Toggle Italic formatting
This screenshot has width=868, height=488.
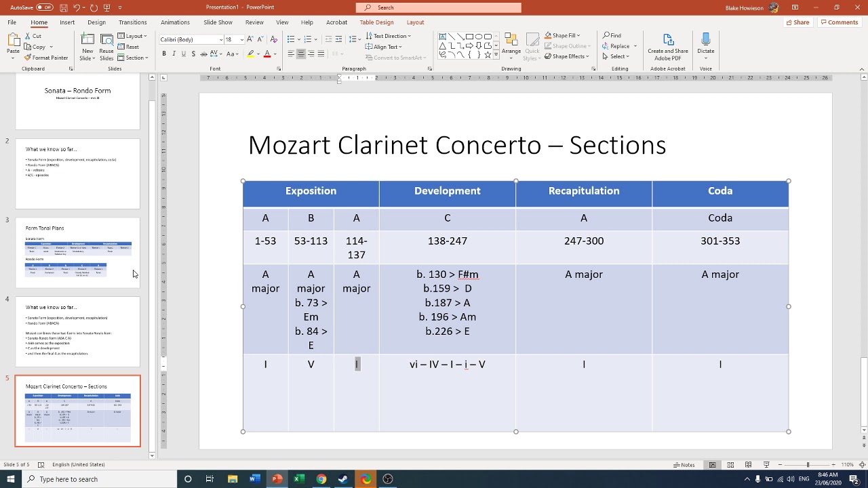click(x=174, y=54)
